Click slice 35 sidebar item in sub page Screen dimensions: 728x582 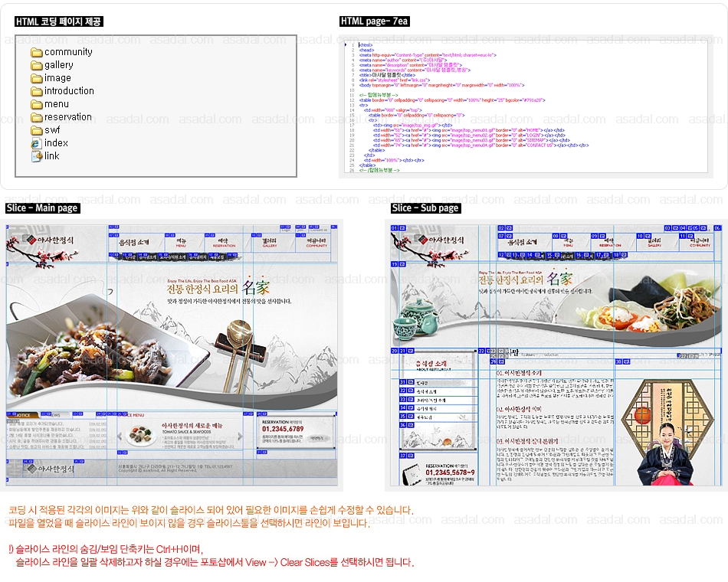tap(438, 417)
